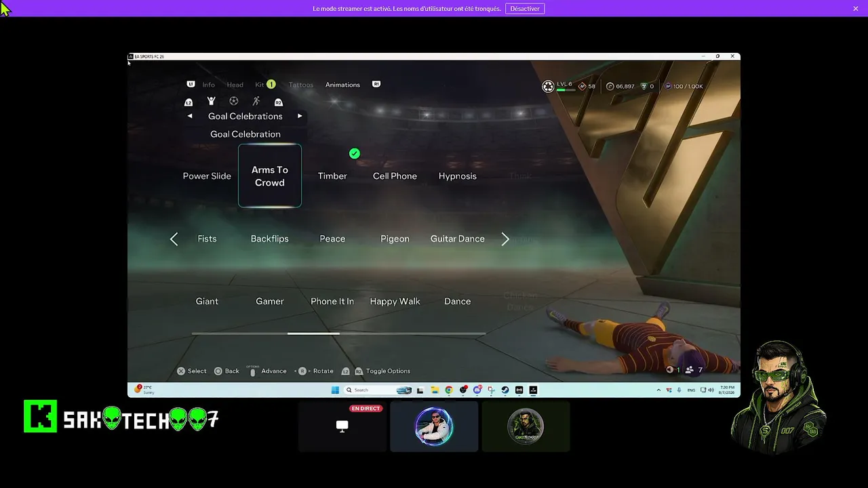Click the R1 bumper icon

(376, 84)
